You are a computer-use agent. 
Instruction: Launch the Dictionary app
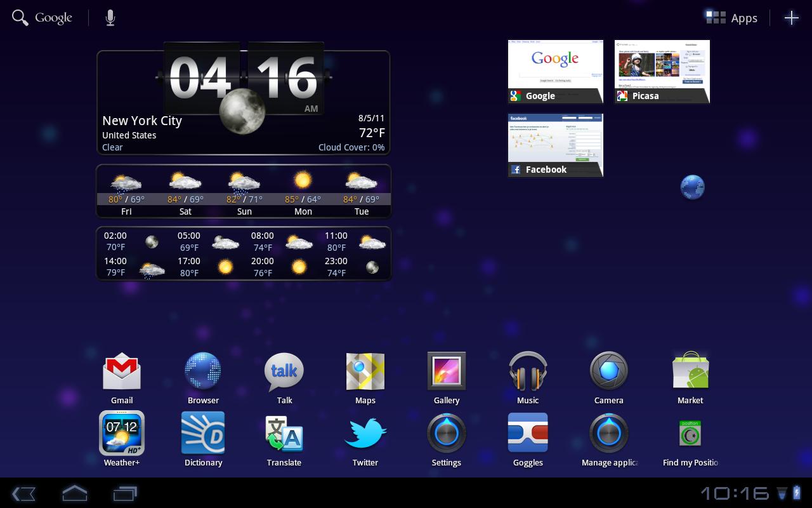(203, 439)
